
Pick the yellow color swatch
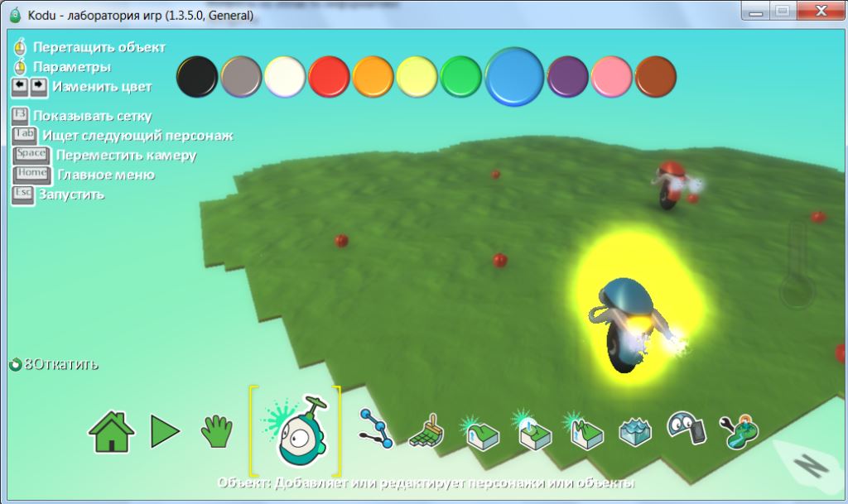(417, 77)
